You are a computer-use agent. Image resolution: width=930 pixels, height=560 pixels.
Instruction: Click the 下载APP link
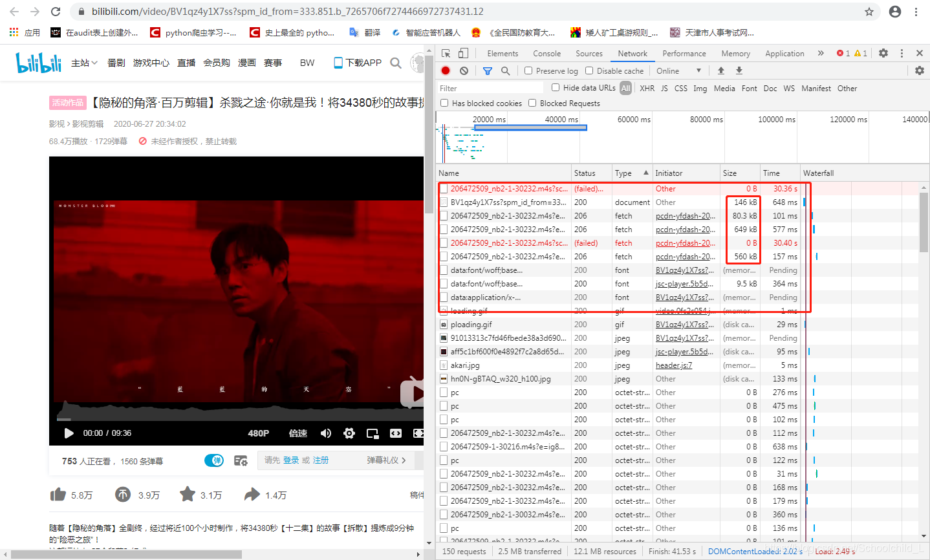click(x=358, y=63)
